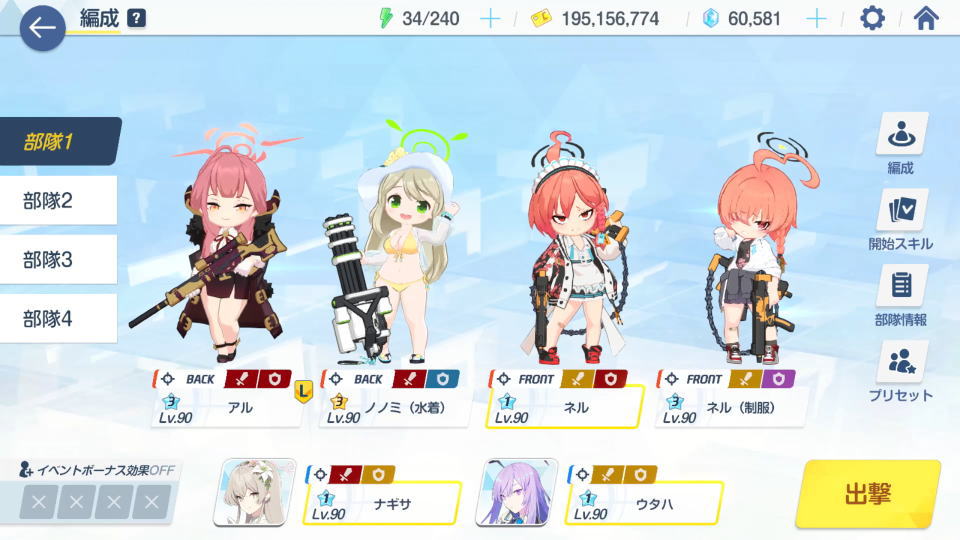Viewport: 960px width, 540px height.
Task: Add gems with plus beside 60,581
Action: 816,19
